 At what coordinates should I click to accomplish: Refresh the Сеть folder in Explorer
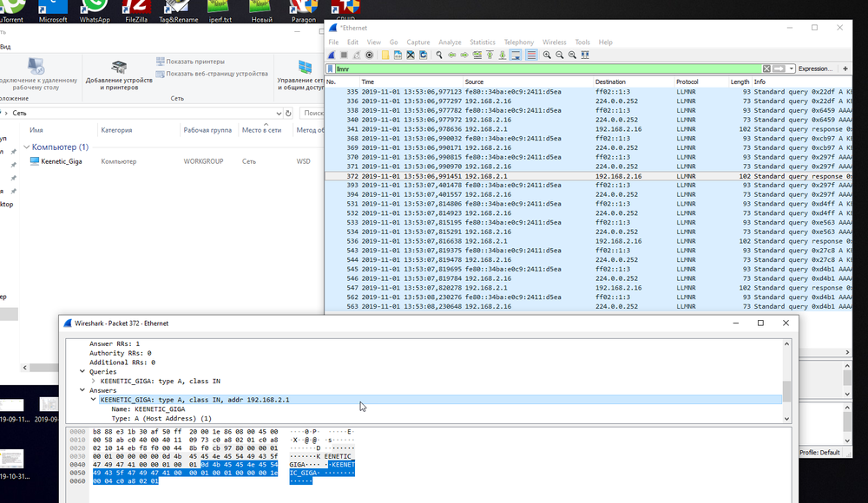[288, 113]
